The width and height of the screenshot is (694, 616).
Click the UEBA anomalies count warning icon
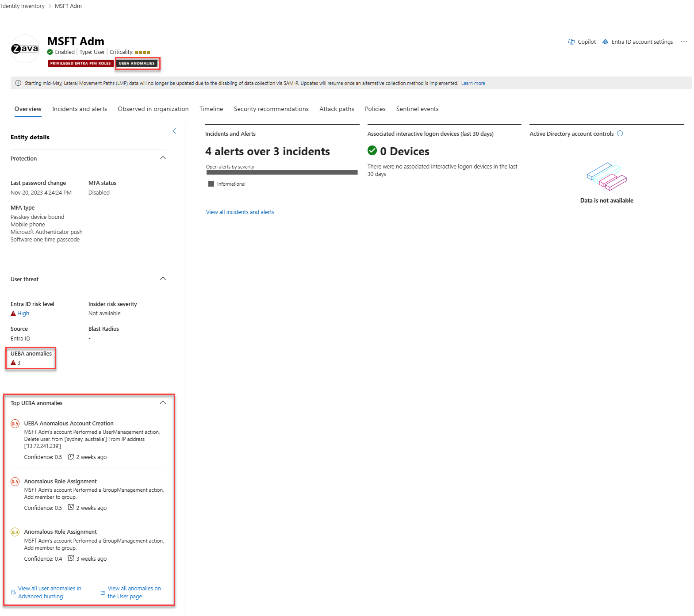coord(13,363)
